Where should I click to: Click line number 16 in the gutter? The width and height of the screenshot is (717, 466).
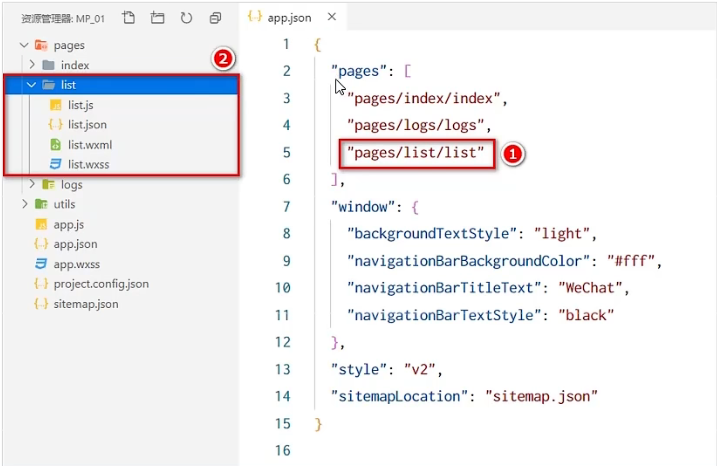282,450
